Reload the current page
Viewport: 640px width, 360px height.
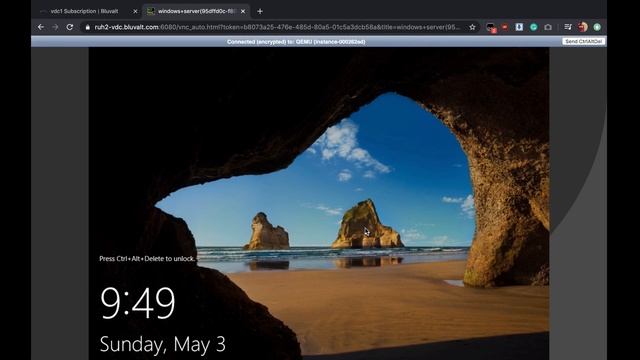tap(70, 27)
